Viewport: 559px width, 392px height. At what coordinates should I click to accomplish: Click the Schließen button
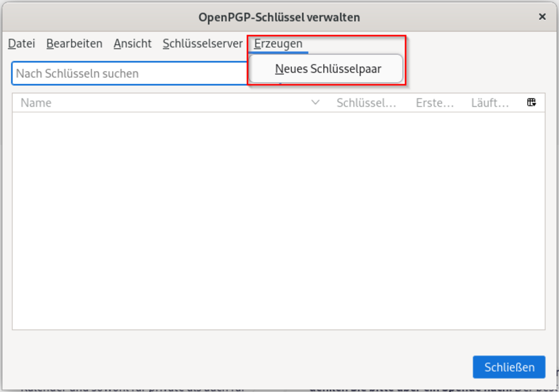(509, 367)
